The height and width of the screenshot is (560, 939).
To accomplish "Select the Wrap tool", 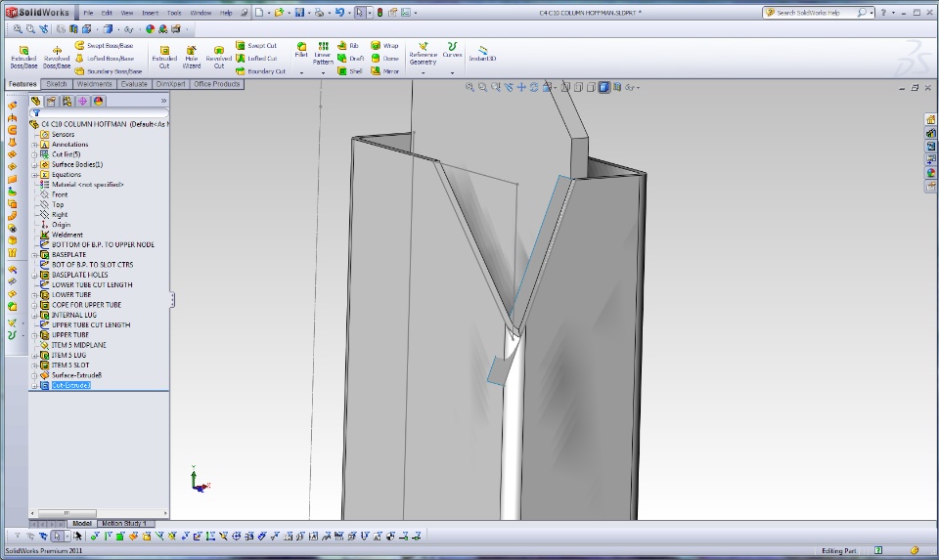I will pyautogui.click(x=384, y=46).
